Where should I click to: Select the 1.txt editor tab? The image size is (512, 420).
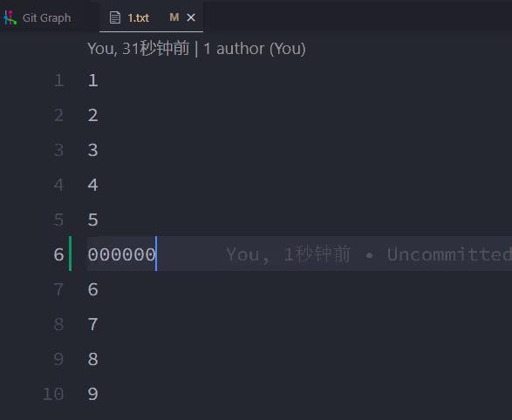[151, 17]
